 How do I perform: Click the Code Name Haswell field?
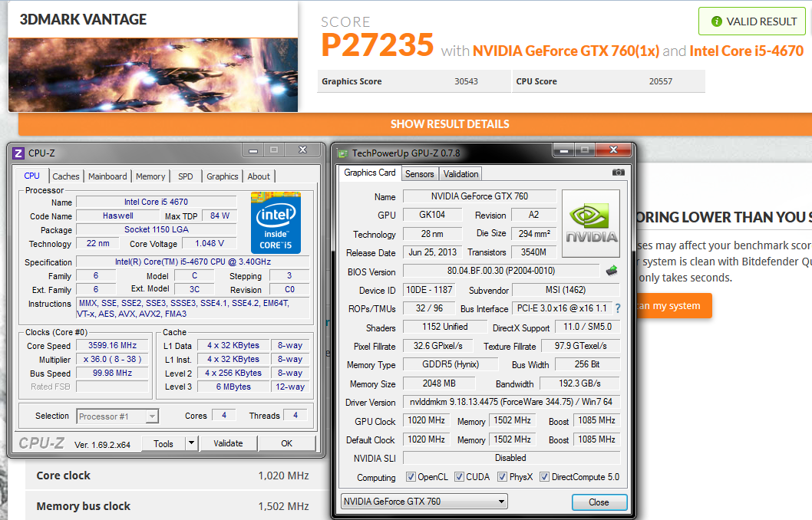click(118, 216)
